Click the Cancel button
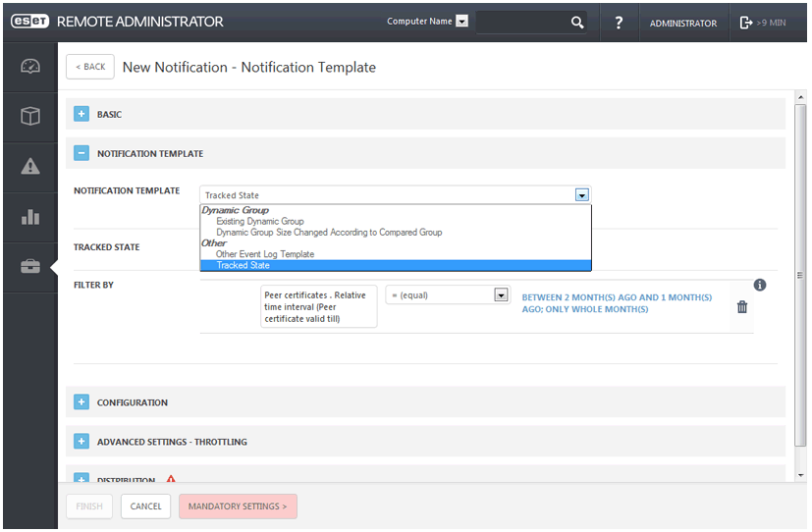Viewport: 812px width, 532px height. [145, 506]
